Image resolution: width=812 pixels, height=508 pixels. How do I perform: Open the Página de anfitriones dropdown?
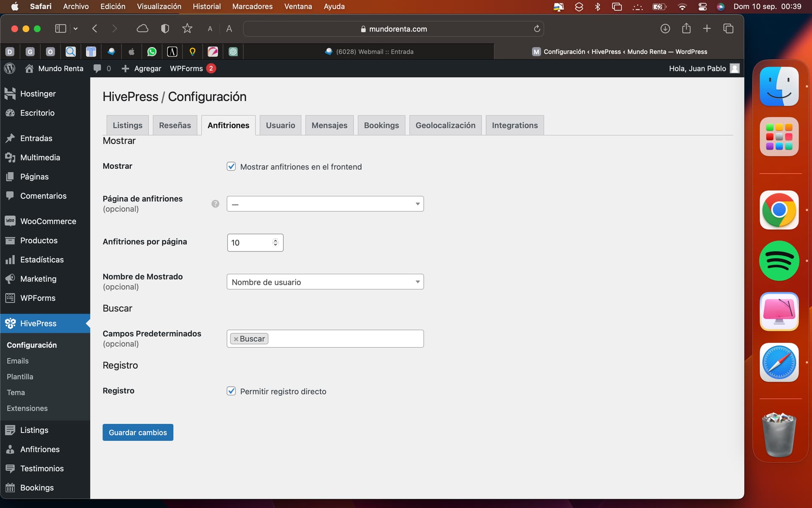[x=325, y=204]
